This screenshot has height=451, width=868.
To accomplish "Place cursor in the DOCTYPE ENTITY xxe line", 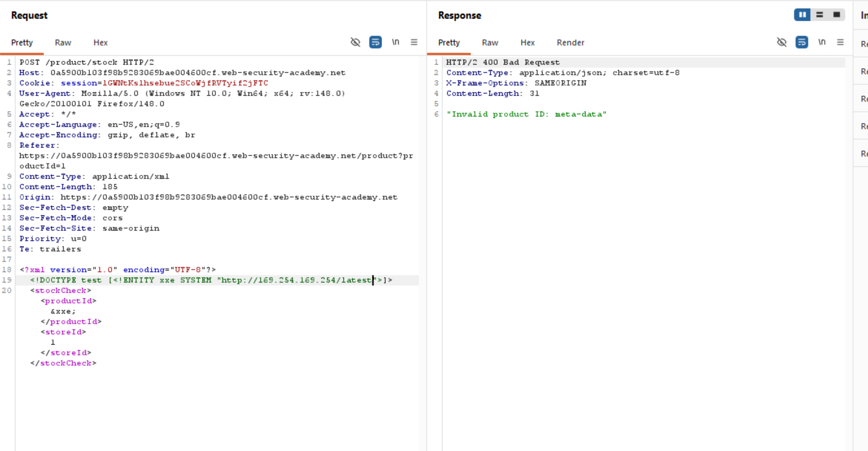I will [211, 280].
